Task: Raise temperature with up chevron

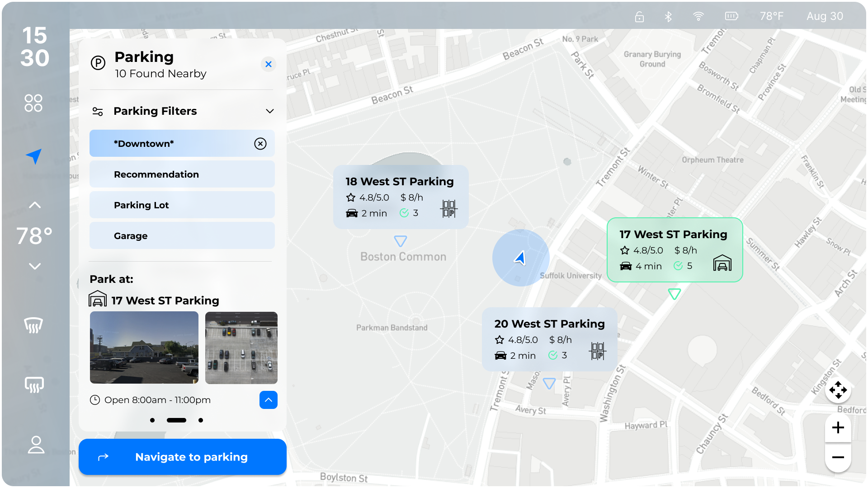Action: pos(35,205)
